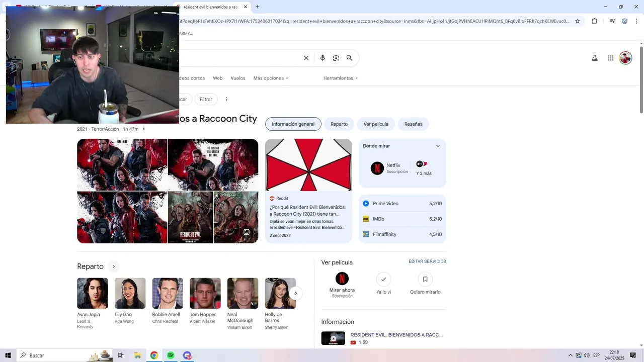Select the Reseñas tab
Image resolution: width=644 pixels, height=362 pixels.
click(414, 124)
